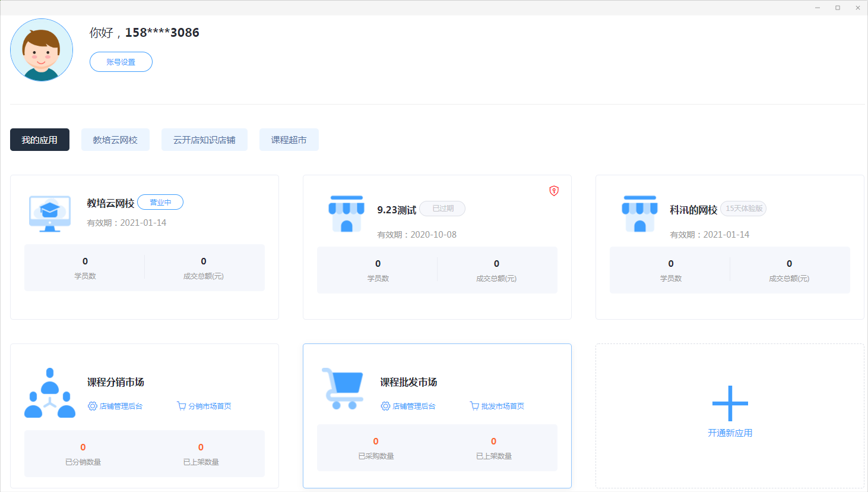Screen dimensions: 868x492
Task: Select the 我的应用 tab
Action: point(40,140)
